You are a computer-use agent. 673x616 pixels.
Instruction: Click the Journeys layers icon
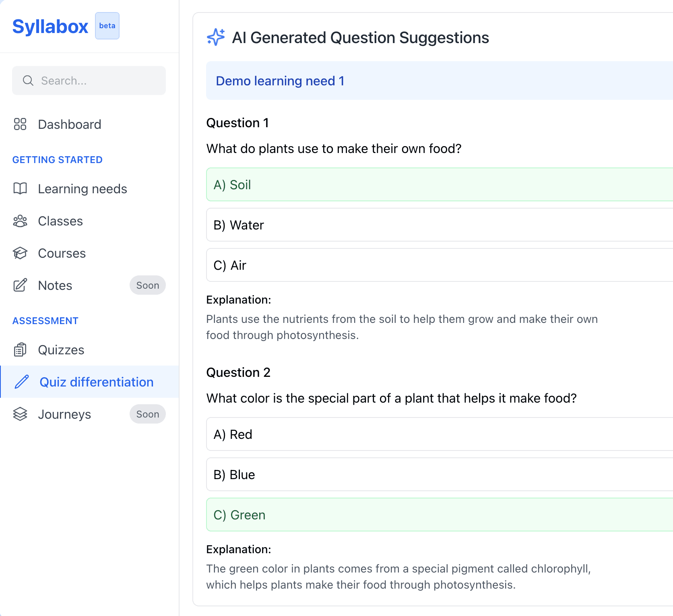20,414
